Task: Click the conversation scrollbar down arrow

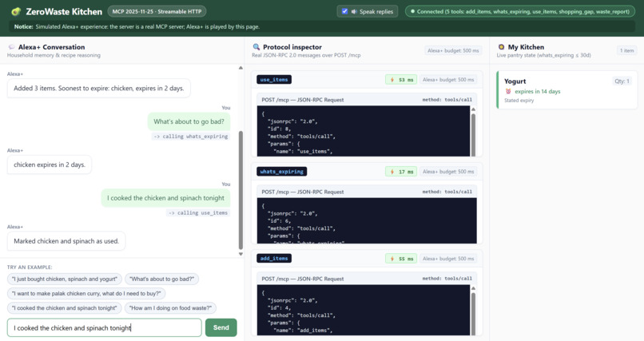Action: pyautogui.click(x=241, y=254)
